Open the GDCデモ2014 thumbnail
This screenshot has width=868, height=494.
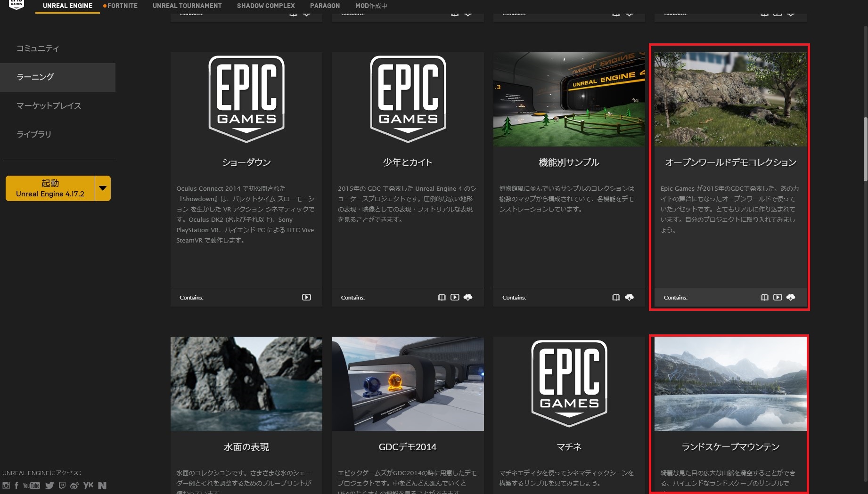408,384
